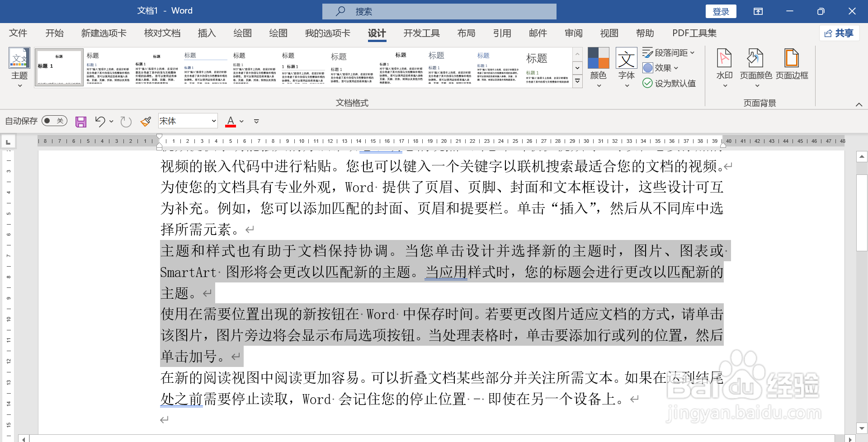
Task: Open Page Color (页面颜色) picker
Action: point(755,67)
